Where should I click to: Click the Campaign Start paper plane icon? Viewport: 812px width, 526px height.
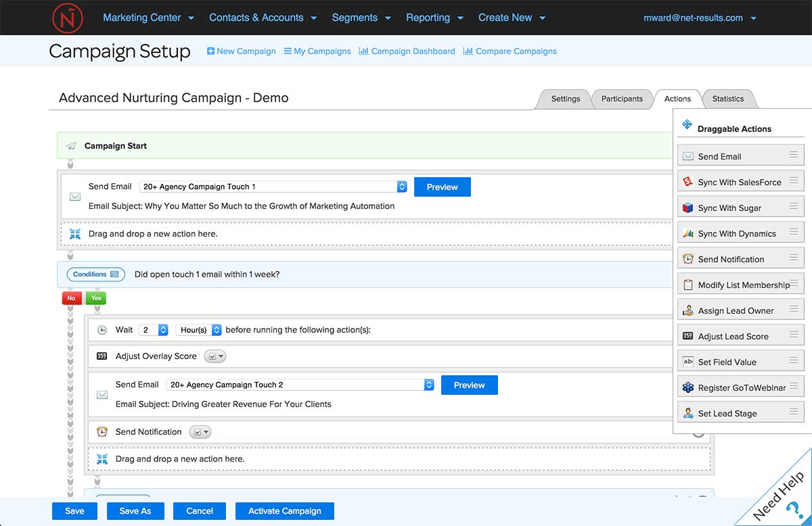click(x=71, y=146)
